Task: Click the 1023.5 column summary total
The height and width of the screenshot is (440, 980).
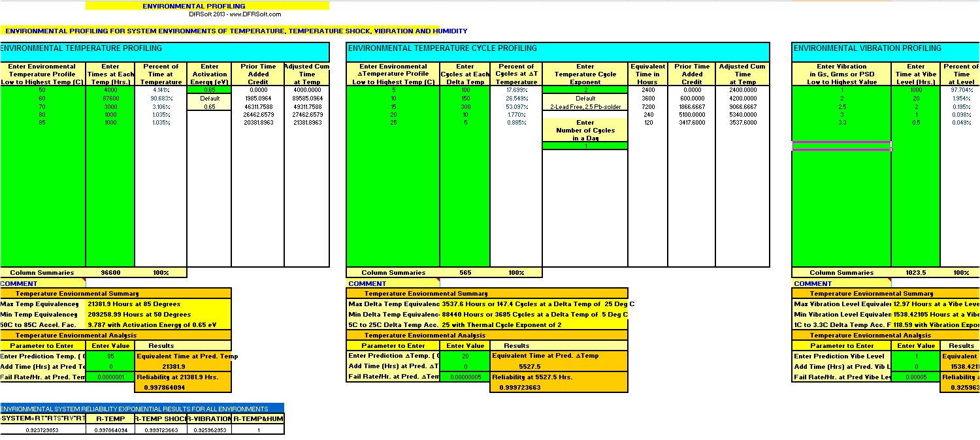Action: [917, 273]
